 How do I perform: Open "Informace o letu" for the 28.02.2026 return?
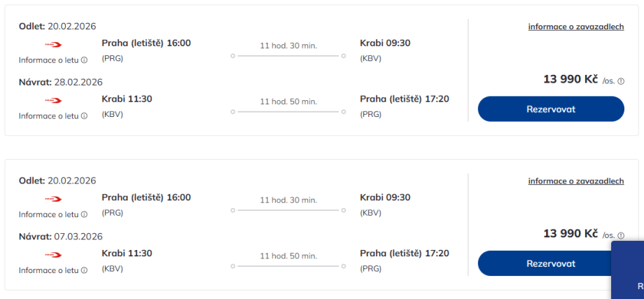click(49, 116)
